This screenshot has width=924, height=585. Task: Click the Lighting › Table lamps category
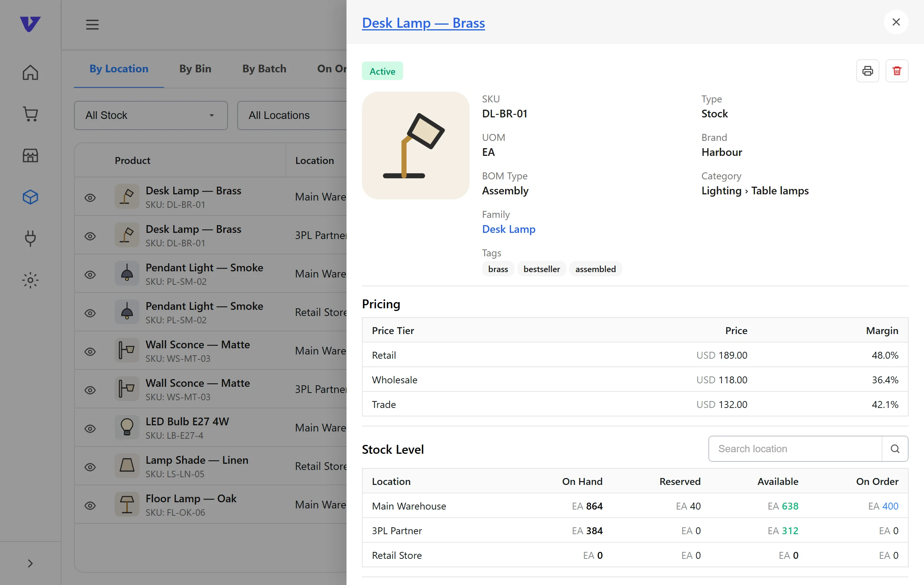tap(755, 191)
